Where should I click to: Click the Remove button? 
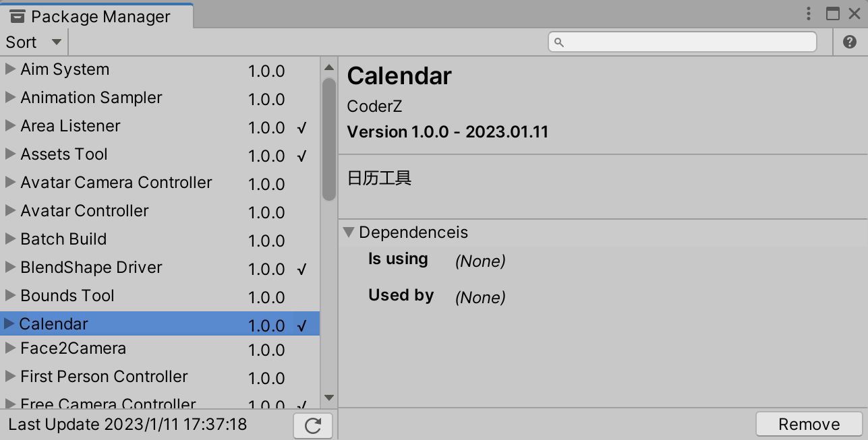[808, 424]
